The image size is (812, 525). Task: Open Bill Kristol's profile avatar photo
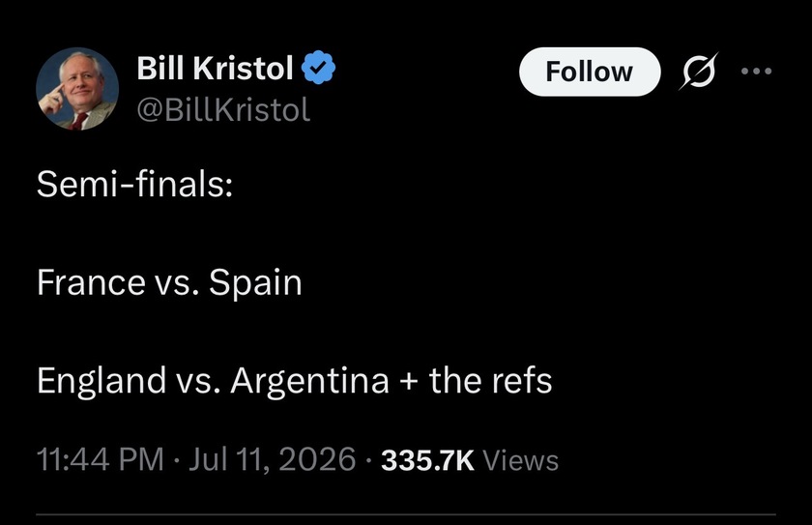pyautogui.click(x=77, y=89)
